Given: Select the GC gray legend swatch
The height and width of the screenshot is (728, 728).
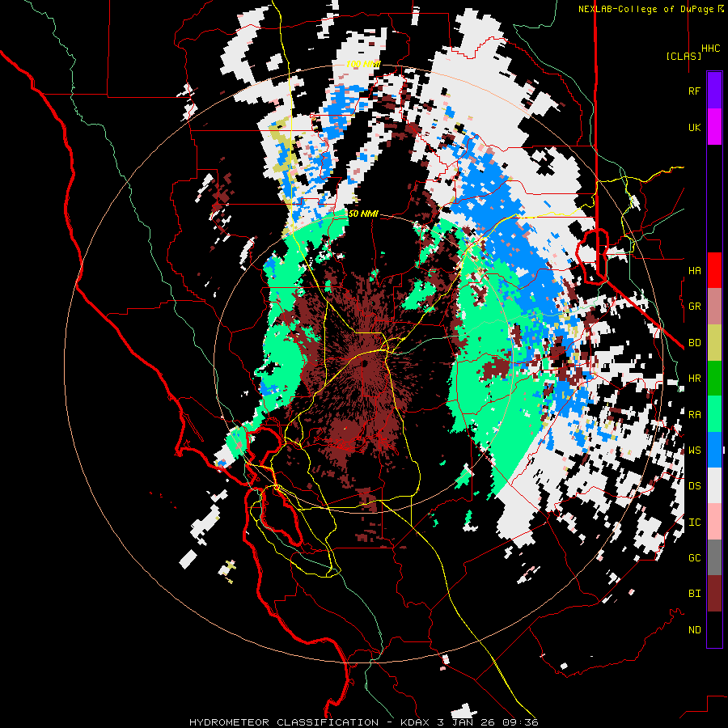Looking at the screenshot, I should tap(714, 557).
